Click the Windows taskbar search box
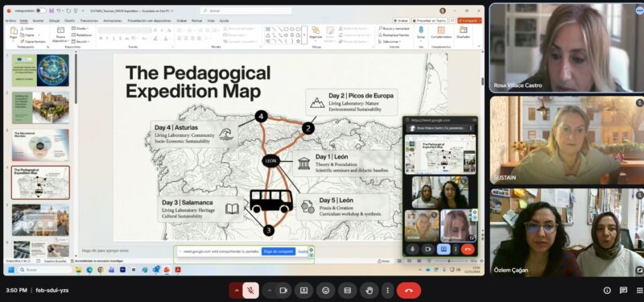This screenshot has width=644, height=302. 45,270
